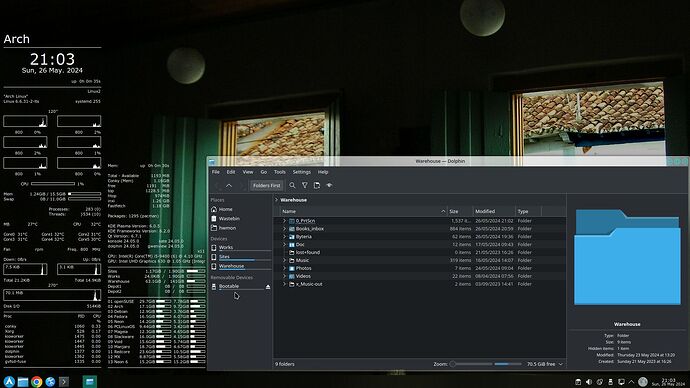Open the View menu
The height and width of the screenshot is (388, 690).
tap(248, 172)
